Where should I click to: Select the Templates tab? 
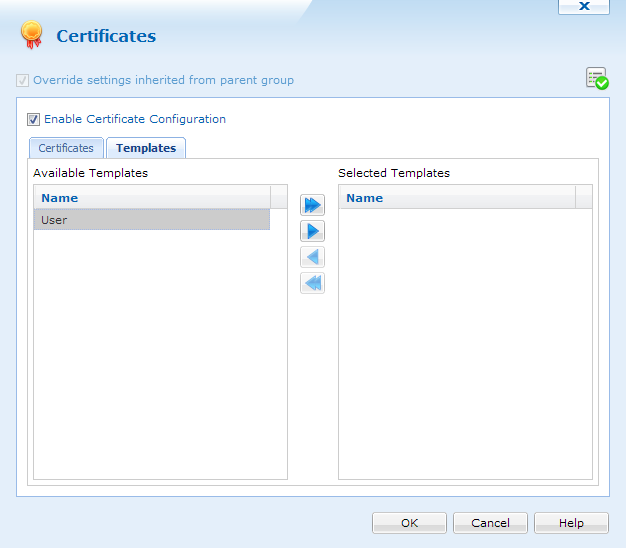(146, 148)
